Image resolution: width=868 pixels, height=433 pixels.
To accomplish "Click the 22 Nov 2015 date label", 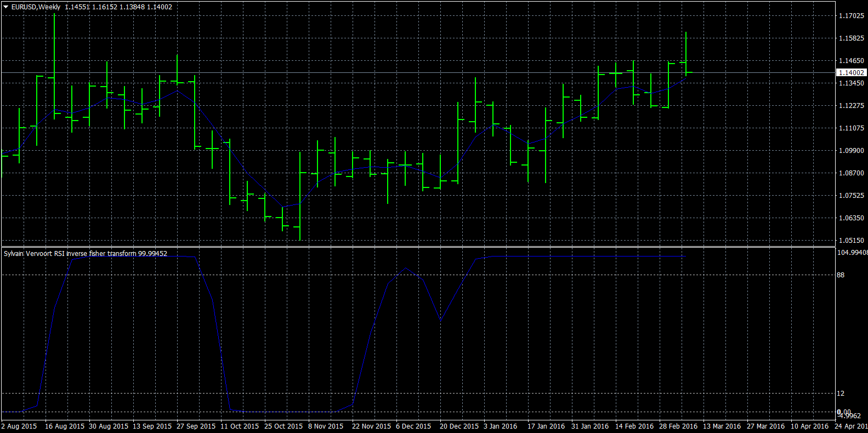I will pos(372,426).
